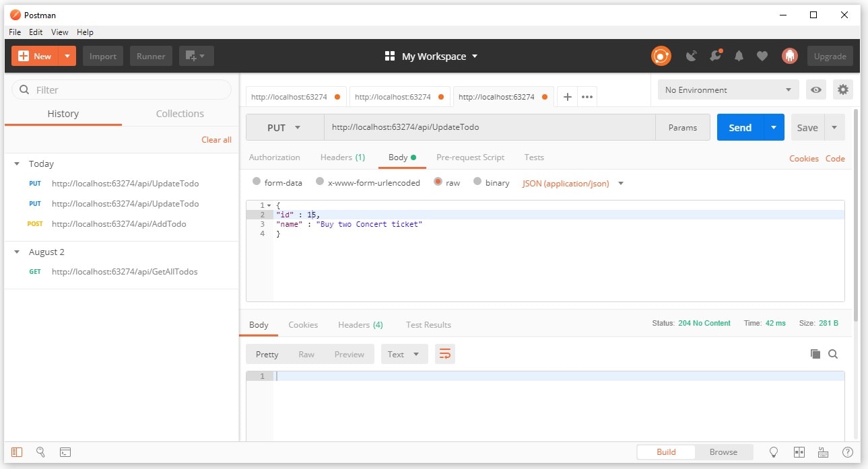The width and height of the screenshot is (868, 469).
Task: Click the Clear all history link
Action: pos(216,140)
